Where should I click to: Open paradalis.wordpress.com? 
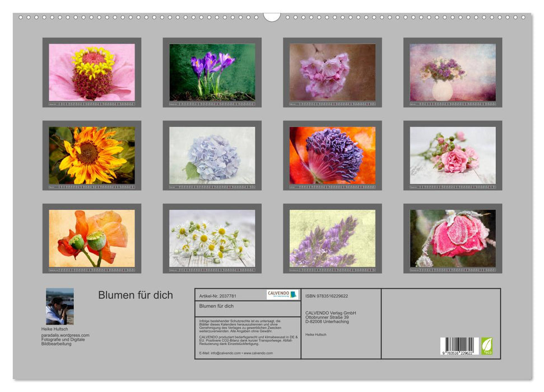65,334
